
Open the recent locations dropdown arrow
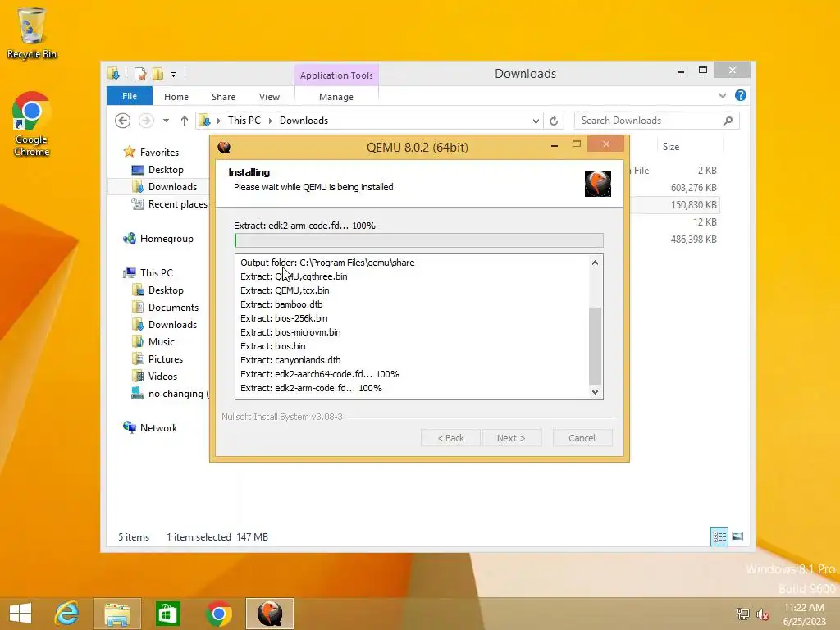(166, 121)
